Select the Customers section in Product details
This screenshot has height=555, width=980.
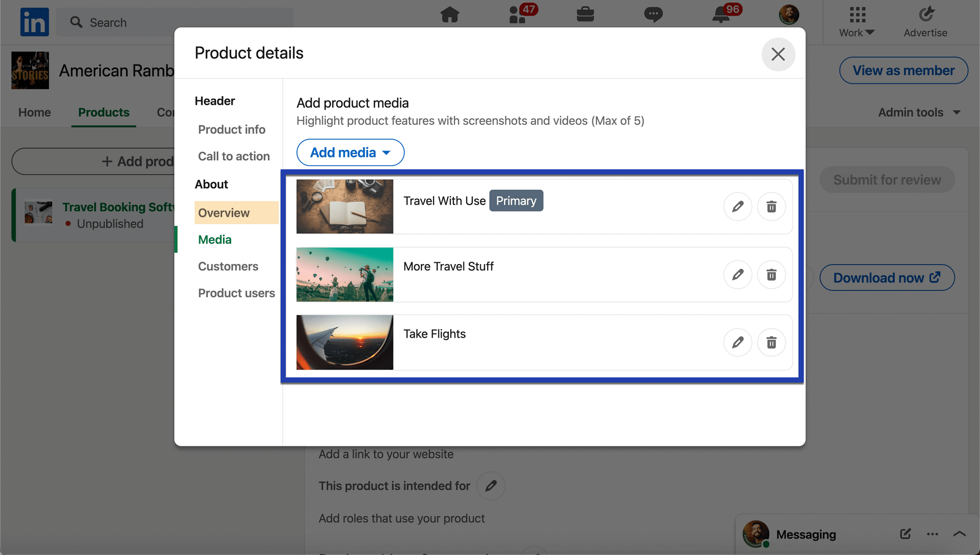point(228,266)
